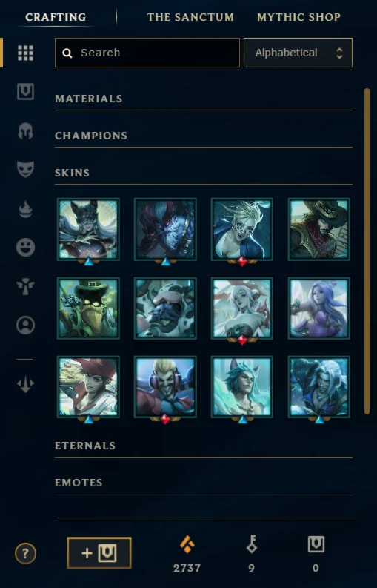The height and width of the screenshot is (588, 377).
Task: Collapse the Skins section header
Action: (204, 173)
